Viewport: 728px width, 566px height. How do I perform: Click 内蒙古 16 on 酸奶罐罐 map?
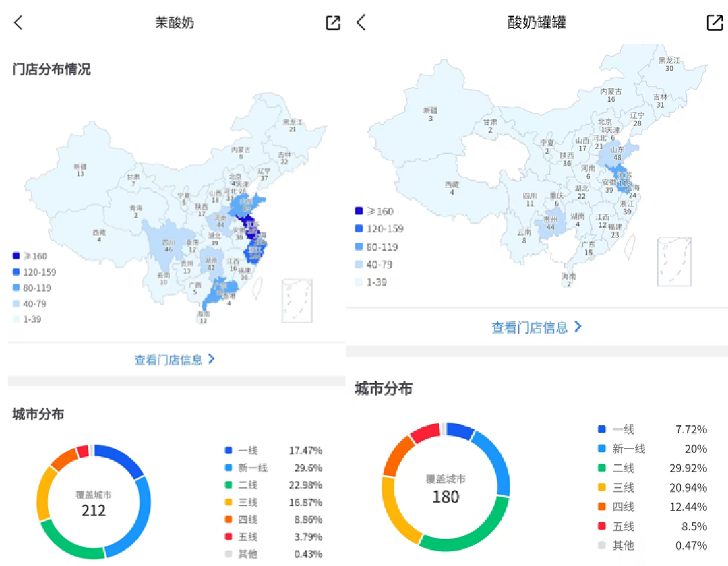click(611, 95)
